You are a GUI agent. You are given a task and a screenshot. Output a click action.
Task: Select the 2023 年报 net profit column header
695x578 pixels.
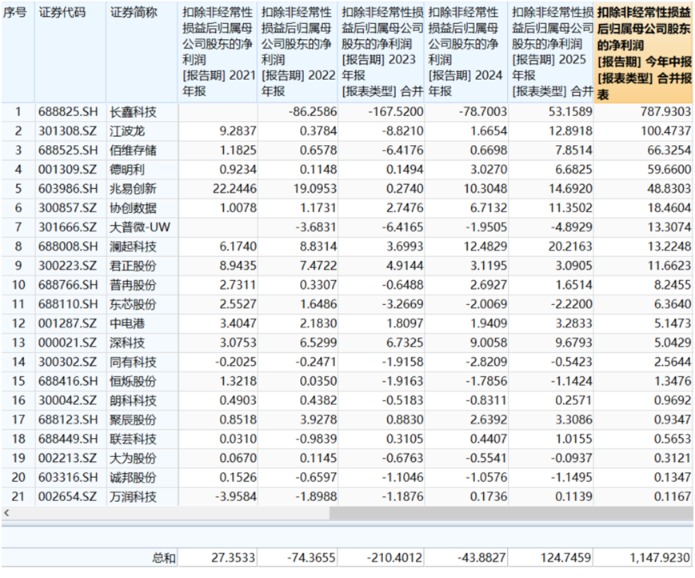pos(382,51)
